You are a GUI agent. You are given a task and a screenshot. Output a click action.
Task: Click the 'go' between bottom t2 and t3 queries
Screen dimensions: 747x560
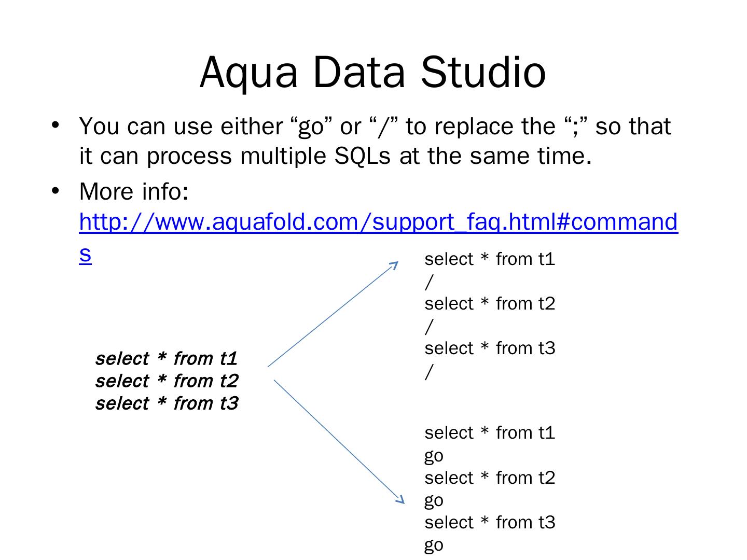click(434, 500)
